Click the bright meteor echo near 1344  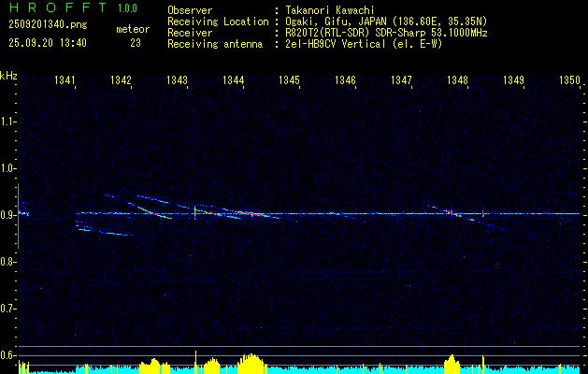pos(252,214)
